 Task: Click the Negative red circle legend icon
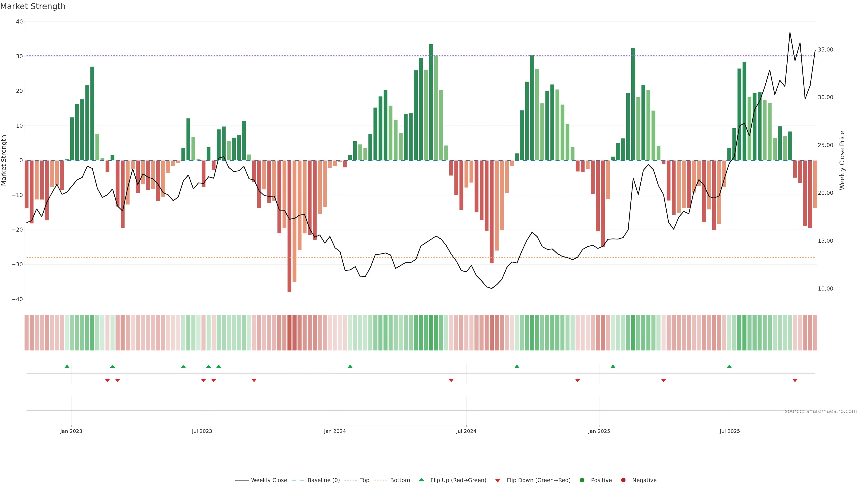(623, 480)
